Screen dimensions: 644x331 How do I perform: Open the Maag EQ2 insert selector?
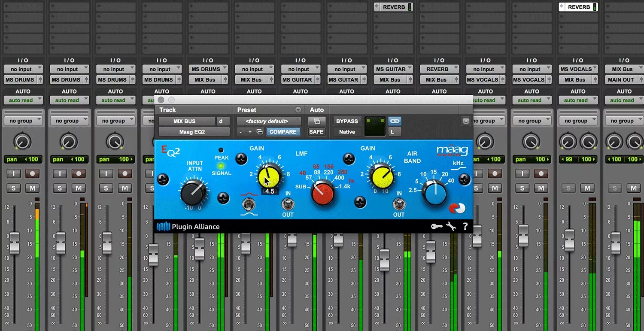(194, 132)
